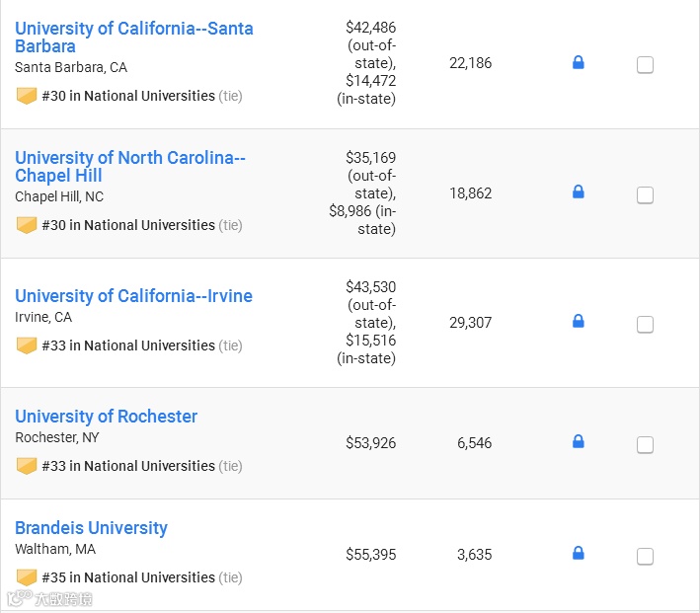The height and width of the screenshot is (613, 700).
Task: Click lock icon in UNC Chapel Hill row
Action: tap(579, 192)
